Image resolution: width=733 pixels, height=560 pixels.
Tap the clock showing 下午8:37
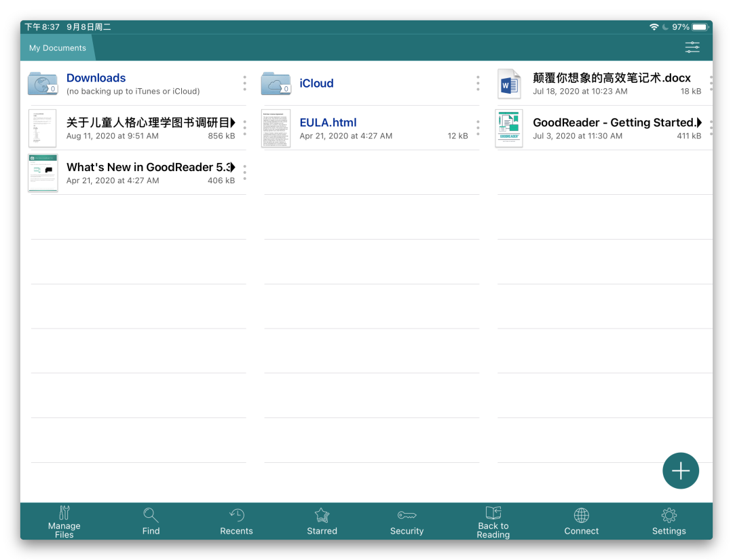pos(42,27)
